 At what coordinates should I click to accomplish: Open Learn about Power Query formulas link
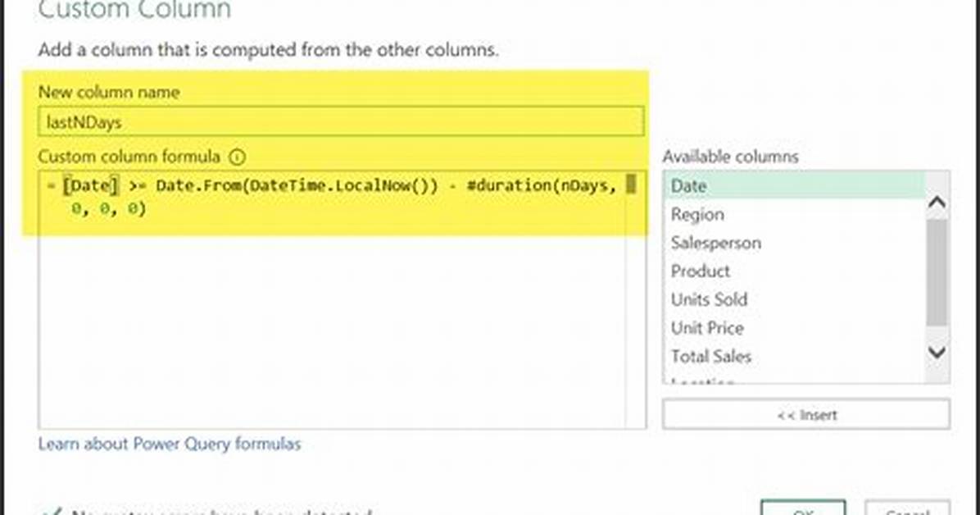pos(170,444)
